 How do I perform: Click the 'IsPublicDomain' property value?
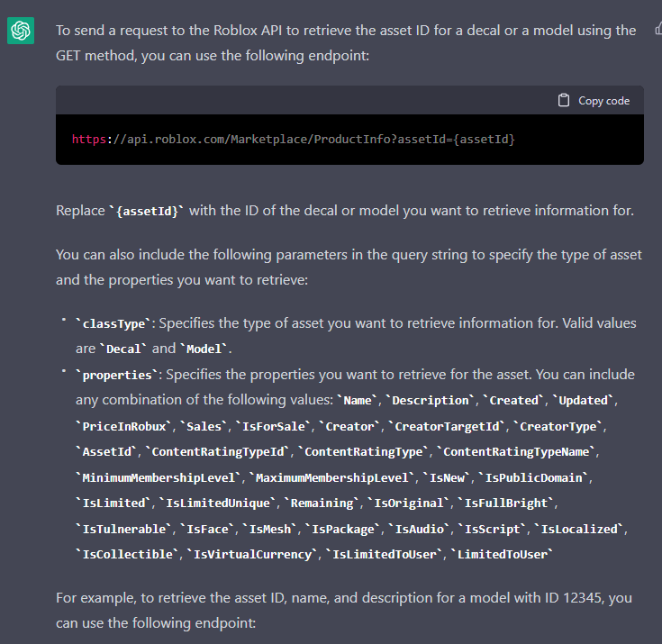click(533, 478)
